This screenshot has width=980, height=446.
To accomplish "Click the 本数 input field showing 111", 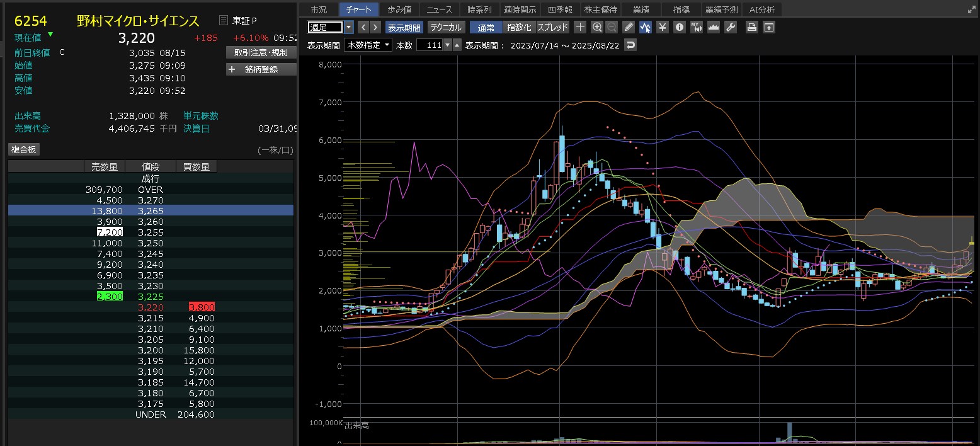I will [x=430, y=45].
